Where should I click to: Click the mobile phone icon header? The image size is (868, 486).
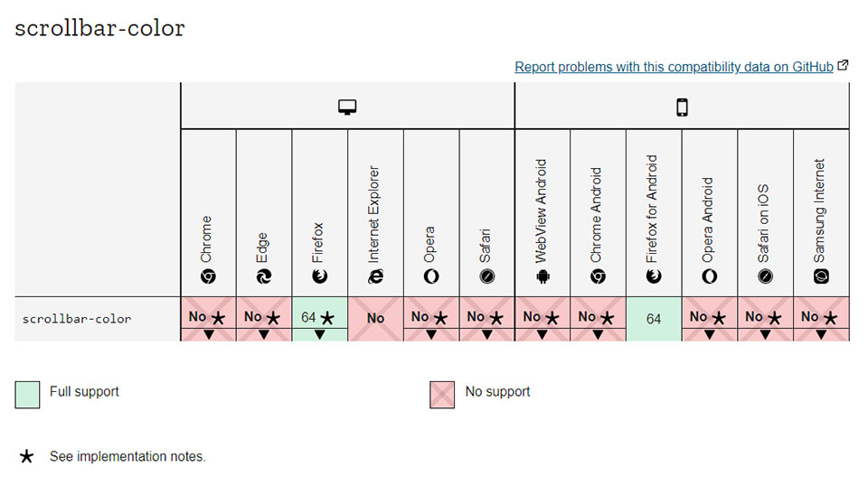pyautogui.click(x=682, y=107)
